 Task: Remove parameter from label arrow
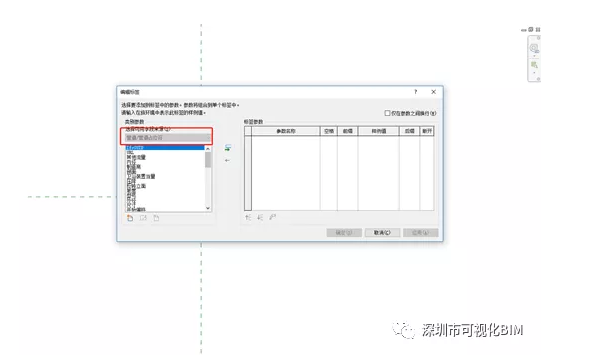point(227,161)
